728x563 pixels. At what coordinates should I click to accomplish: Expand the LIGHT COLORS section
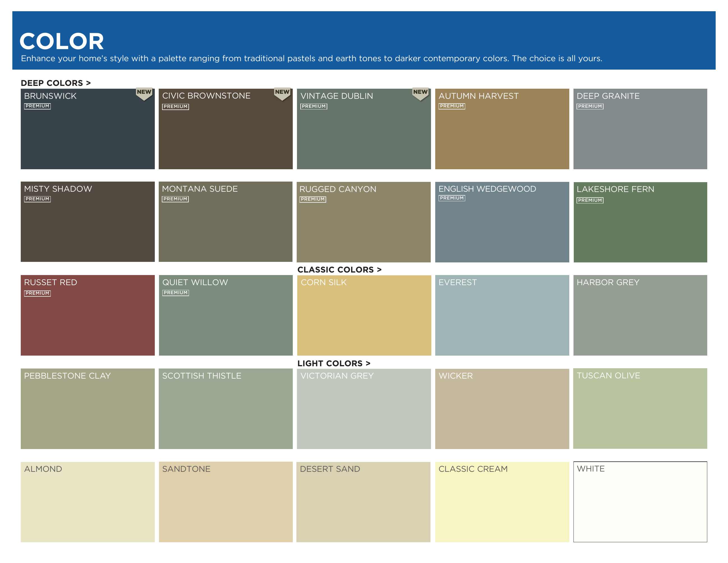335,363
